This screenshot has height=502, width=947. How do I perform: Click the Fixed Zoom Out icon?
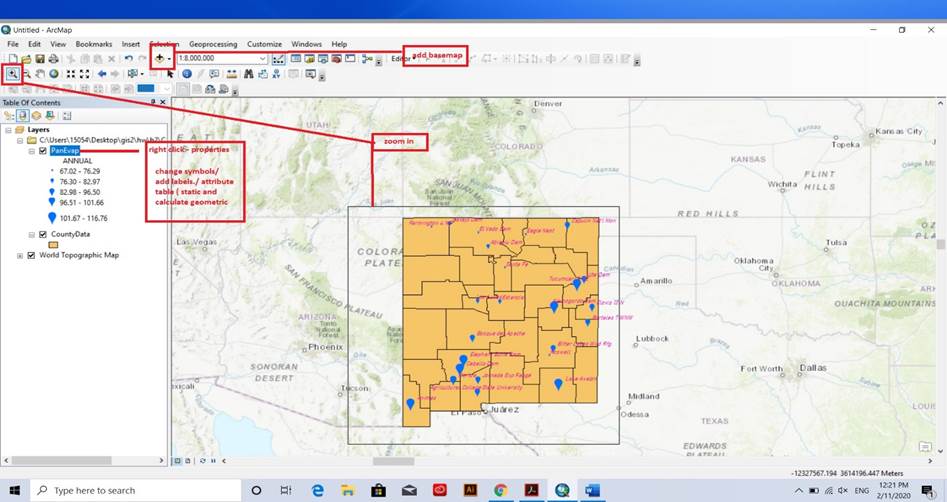pyautogui.click(x=85, y=74)
